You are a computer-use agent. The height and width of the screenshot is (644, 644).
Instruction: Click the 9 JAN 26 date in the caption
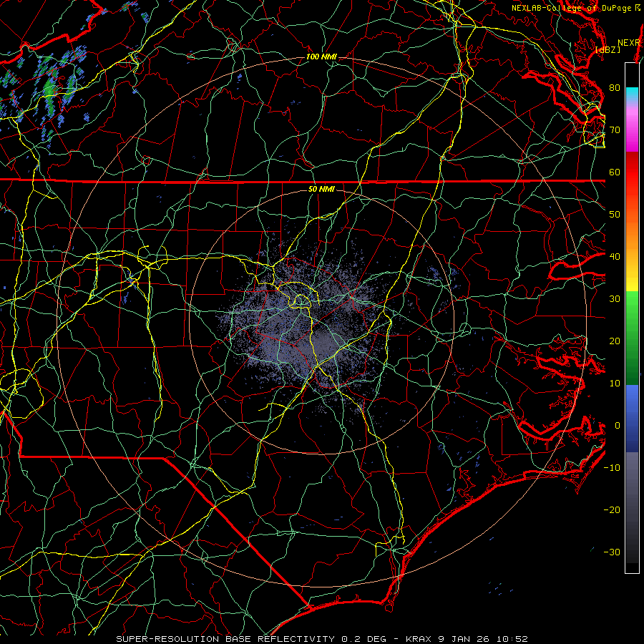point(463,639)
